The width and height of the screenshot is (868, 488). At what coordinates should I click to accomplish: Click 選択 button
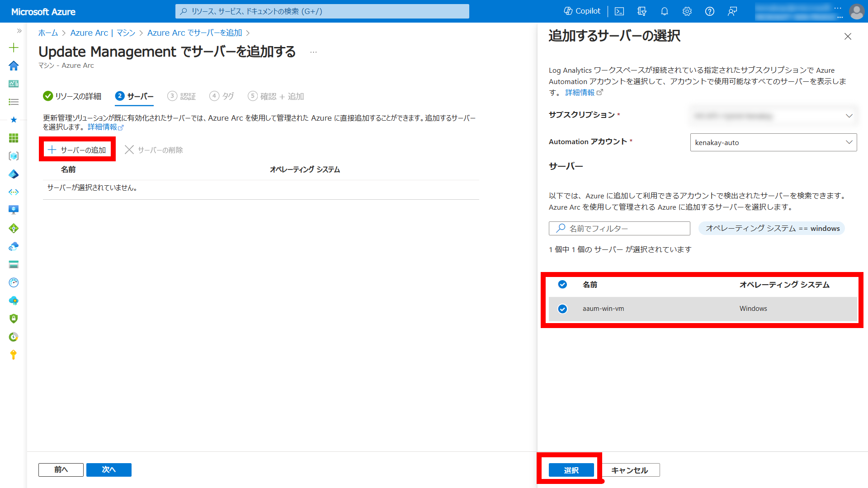click(571, 470)
